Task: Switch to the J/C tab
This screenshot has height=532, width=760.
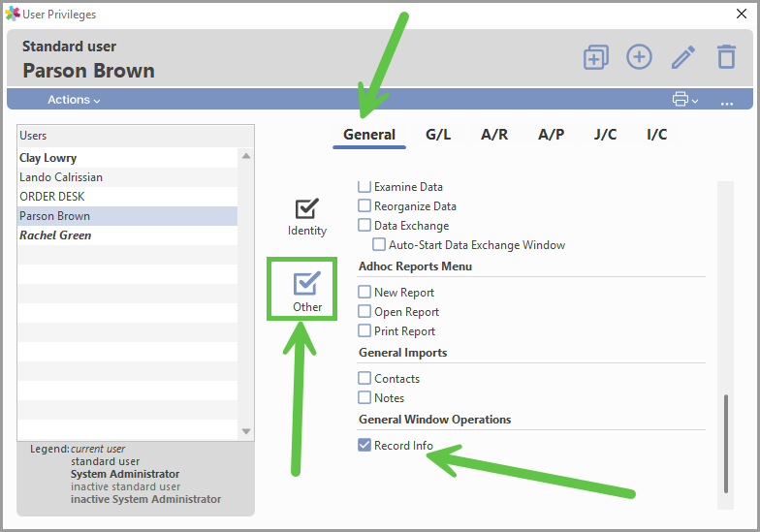Action: (x=605, y=135)
